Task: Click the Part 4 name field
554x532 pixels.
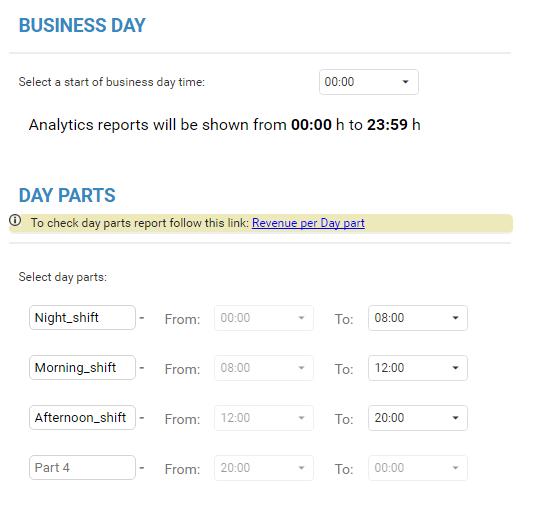Action: tap(82, 468)
